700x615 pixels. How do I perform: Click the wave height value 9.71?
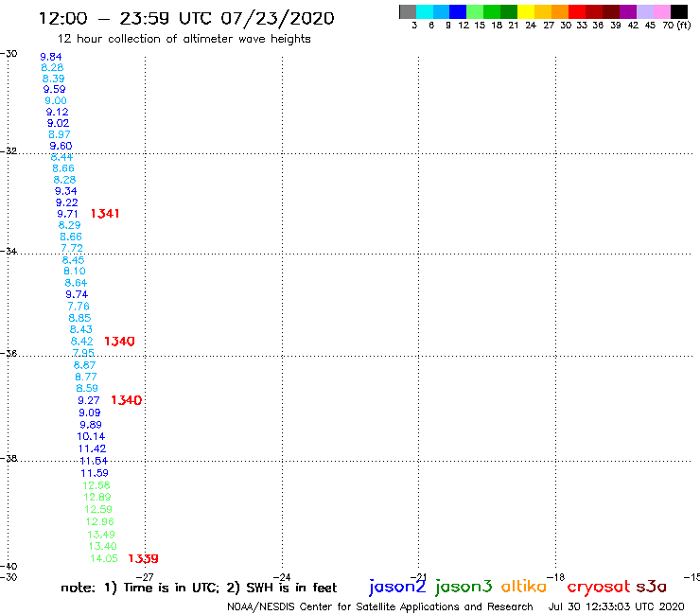(x=67, y=214)
